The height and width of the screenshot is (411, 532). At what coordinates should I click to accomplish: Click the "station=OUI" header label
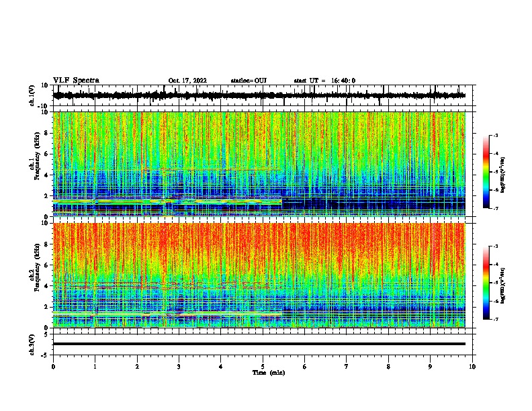point(249,81)
